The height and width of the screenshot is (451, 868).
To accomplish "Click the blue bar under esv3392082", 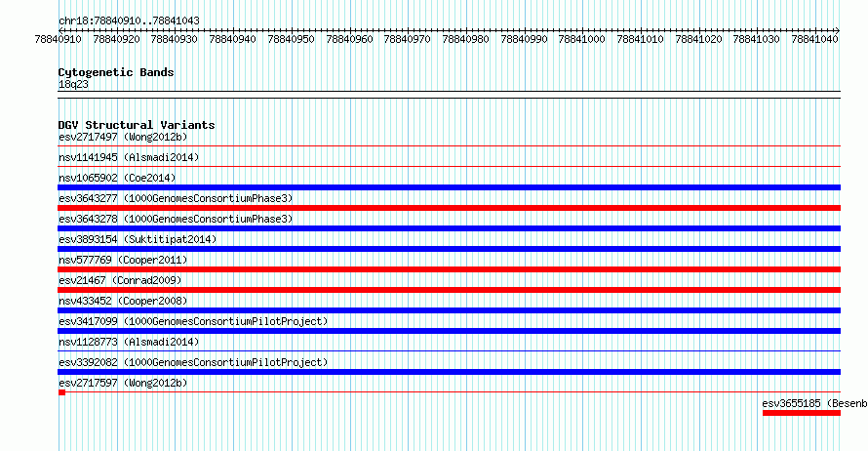I will point(450,372).
